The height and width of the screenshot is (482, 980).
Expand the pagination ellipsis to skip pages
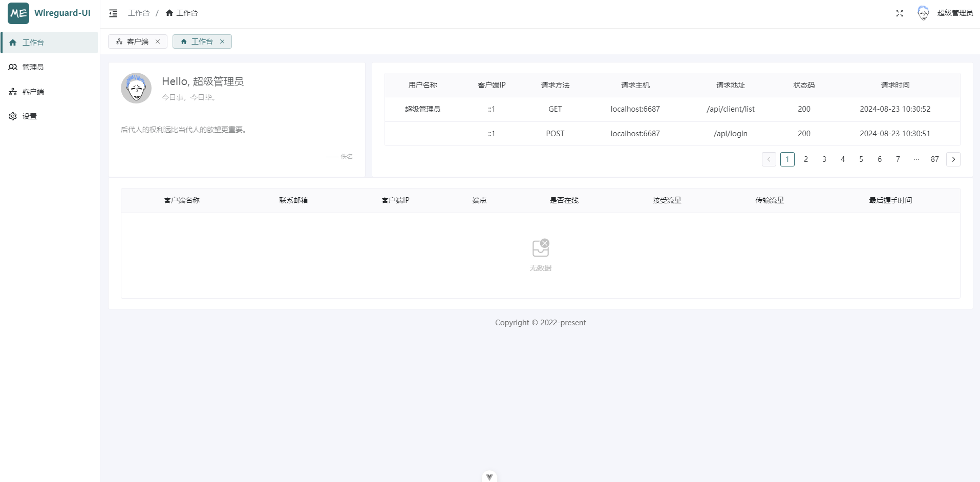click(x=916, y=159)
